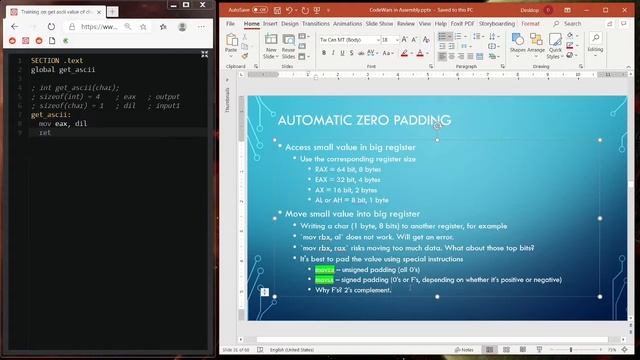Toggle align text left
This screenshot has height=360, width=640.
click(442, 56)
